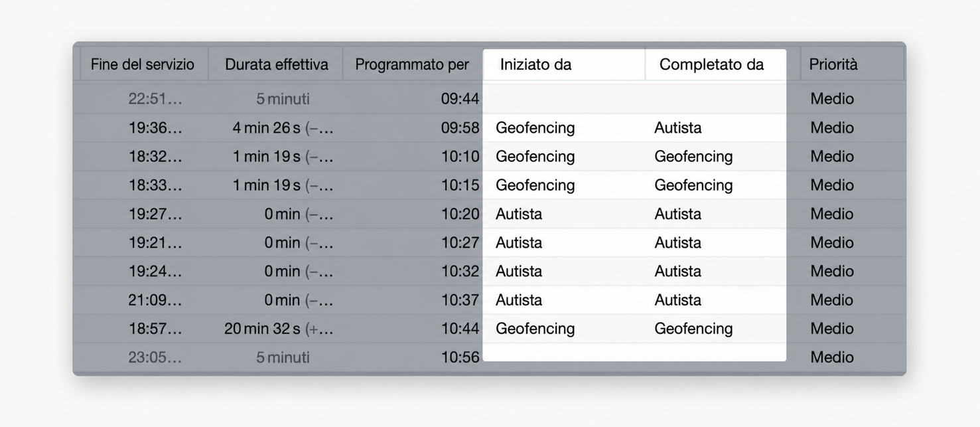Click Autista under Iniziato da in 10:37 row
Viewport: 980px width, 427px height.
(x=519, y=299)
